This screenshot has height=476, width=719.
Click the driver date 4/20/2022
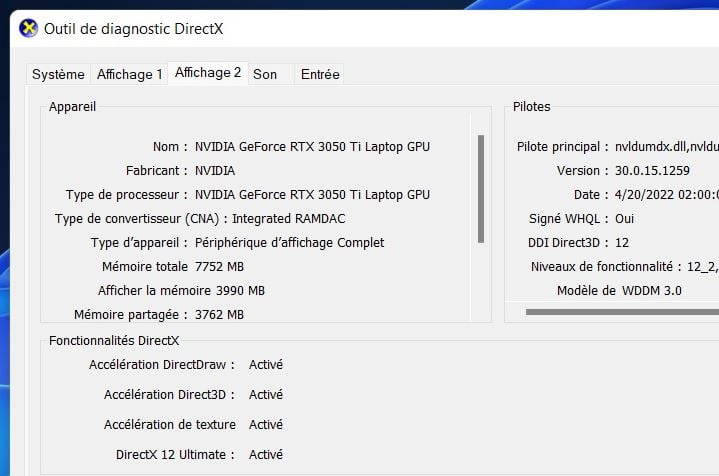667,194
